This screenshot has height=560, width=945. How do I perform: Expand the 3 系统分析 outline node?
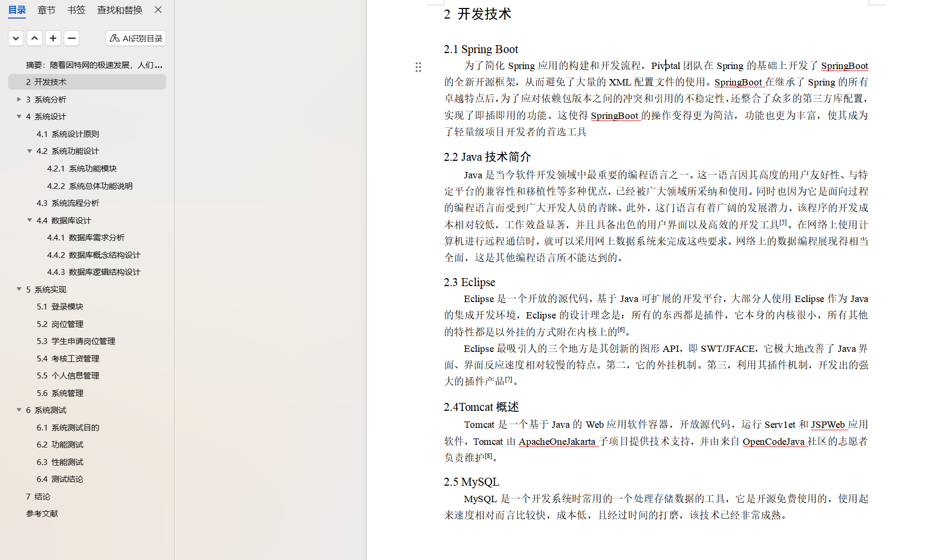click(19, 99)
